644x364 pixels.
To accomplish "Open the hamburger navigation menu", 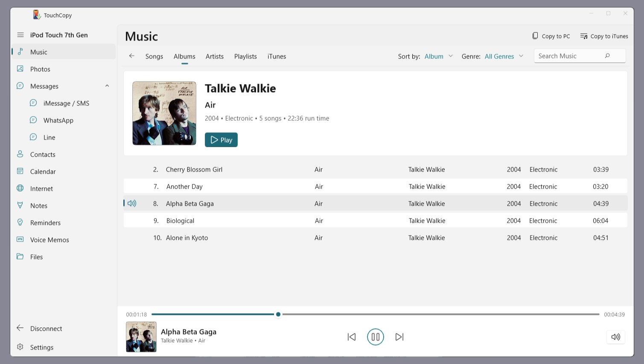I will tap(20, 35).
